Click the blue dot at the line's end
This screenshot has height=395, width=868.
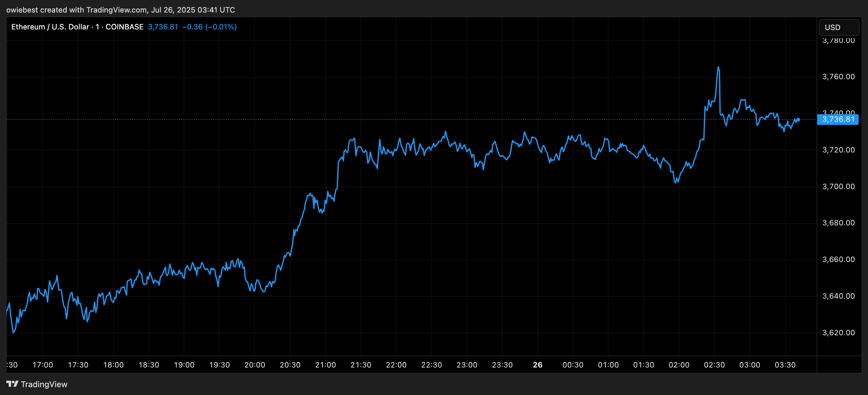798,120
